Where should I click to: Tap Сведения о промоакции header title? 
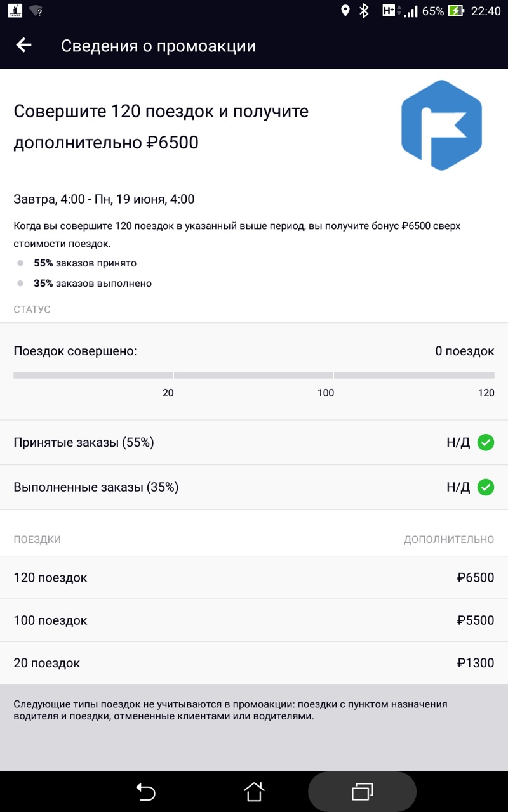click(158, 46)
